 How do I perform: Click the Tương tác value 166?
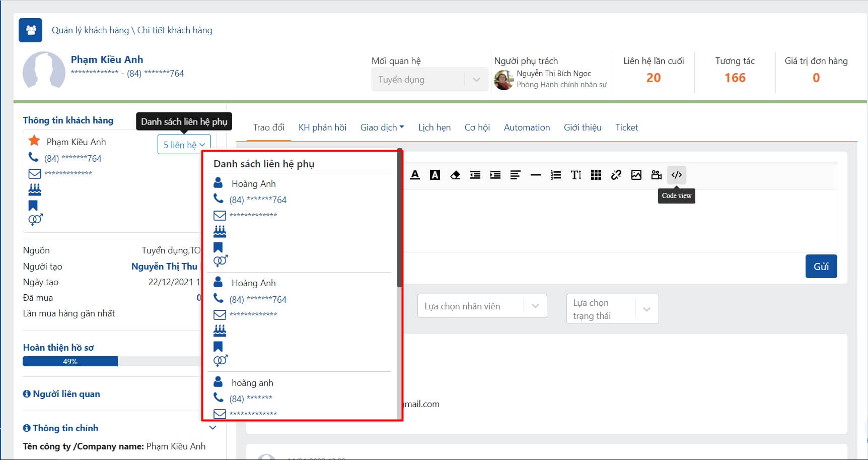[735, 78]
